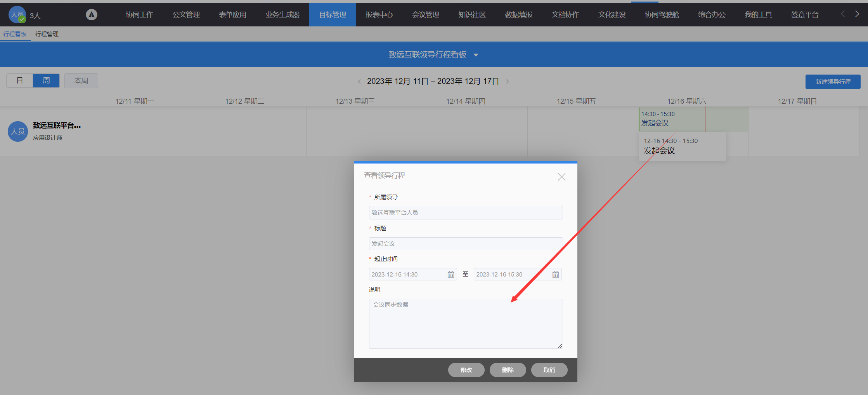Switch to the 行程管理 tab
This screenshot has width=868, height=395.
pos(47,34)
